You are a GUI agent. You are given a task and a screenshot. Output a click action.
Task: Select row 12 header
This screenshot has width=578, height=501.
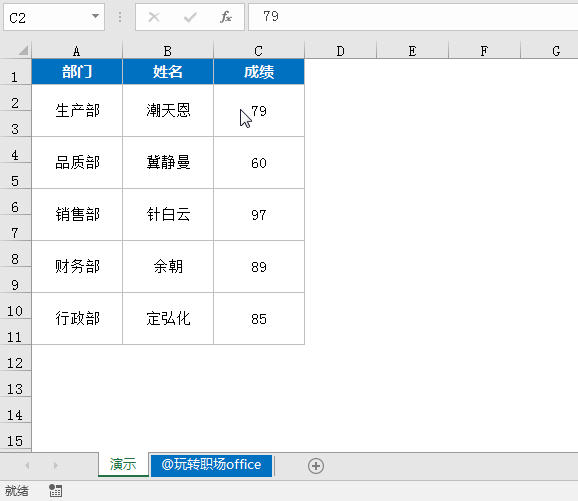(15, 358)
